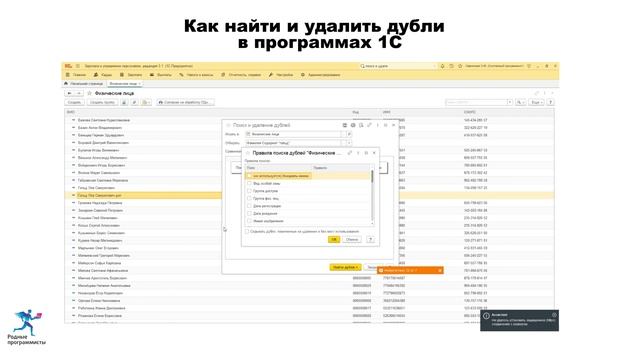The image size is (640, 360).
Task: Click the home icon of Начальная страница tab
Action: point(66,84)
